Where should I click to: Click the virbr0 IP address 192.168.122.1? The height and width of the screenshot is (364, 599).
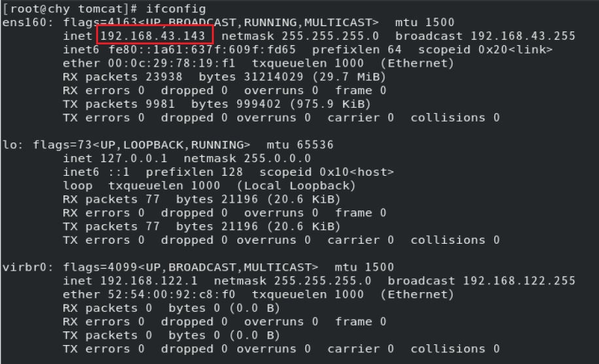point(148,281)
